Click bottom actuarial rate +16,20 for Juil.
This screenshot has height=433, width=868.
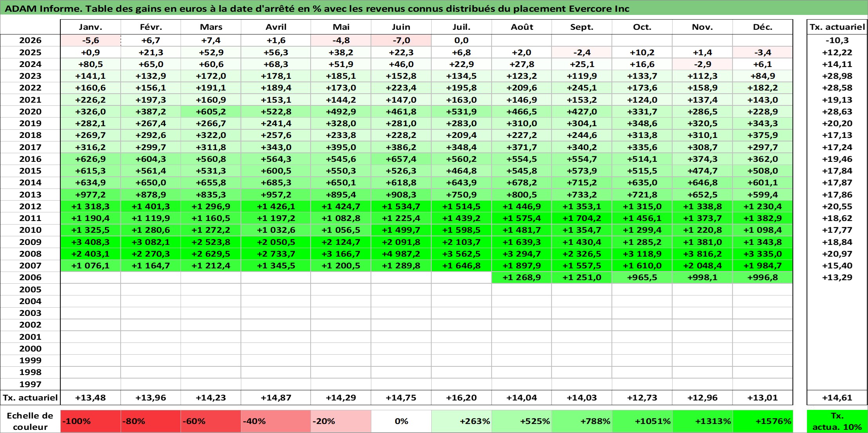pos(461,398)
